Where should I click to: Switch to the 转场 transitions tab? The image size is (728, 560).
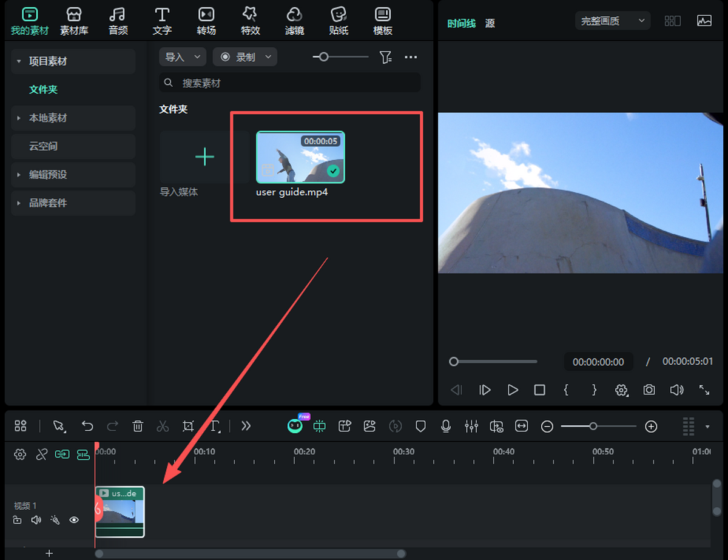pyautogui.click(x=206, y=21)
